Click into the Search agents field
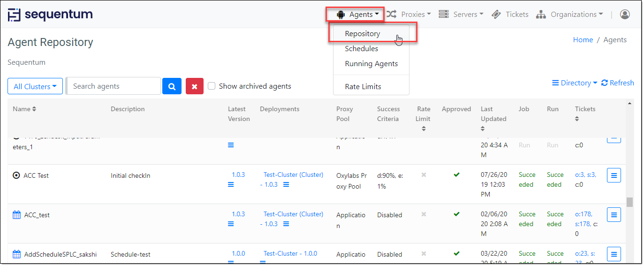This screenshot has height=266, width=644. point(114,86)
